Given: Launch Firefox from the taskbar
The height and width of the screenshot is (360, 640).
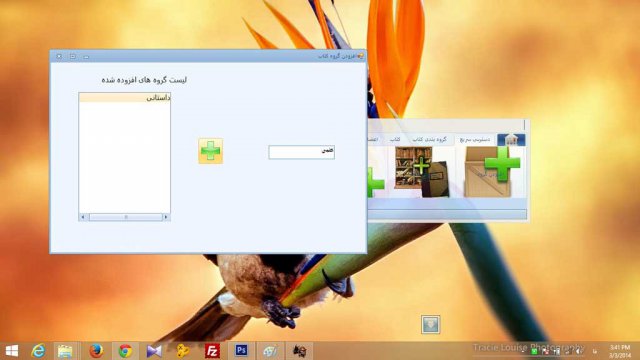Looking at the screenshot, I should tap(96, 351).
